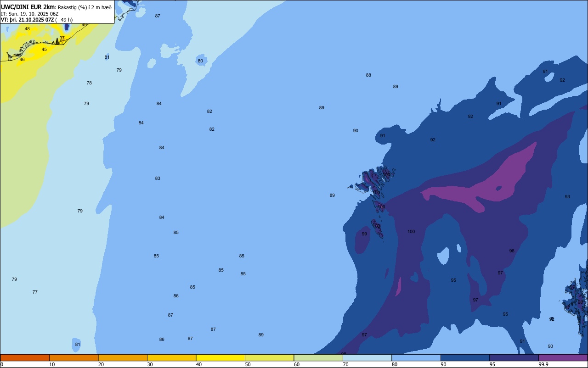Click the humidity value 83 on the map

click(x=158, y=178)
